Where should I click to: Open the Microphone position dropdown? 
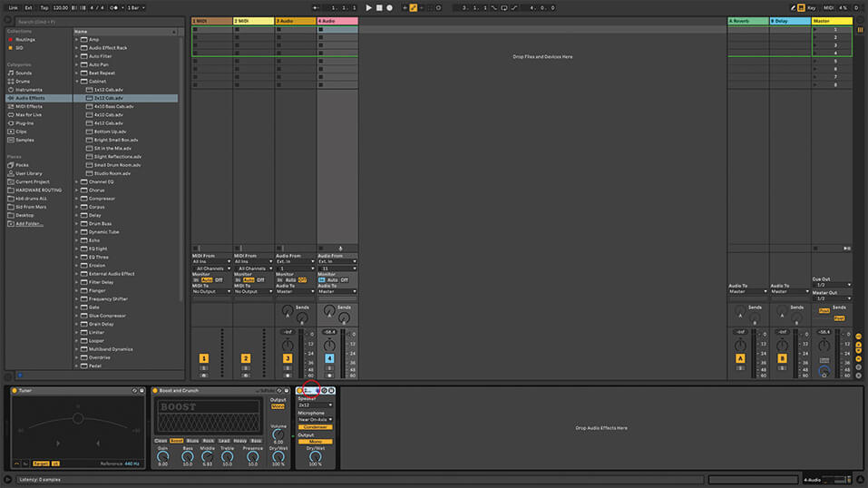click(315, 420)
